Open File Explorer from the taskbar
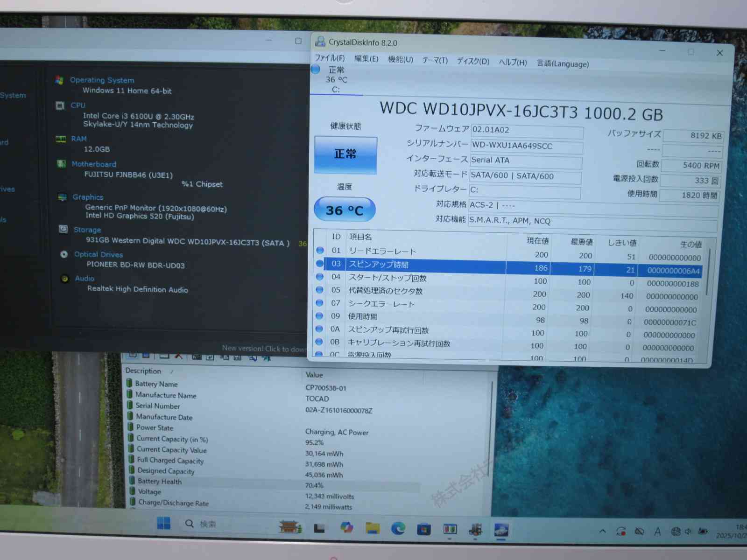The width and height of the screenshot is (747, 560). (x=372, y=528)
